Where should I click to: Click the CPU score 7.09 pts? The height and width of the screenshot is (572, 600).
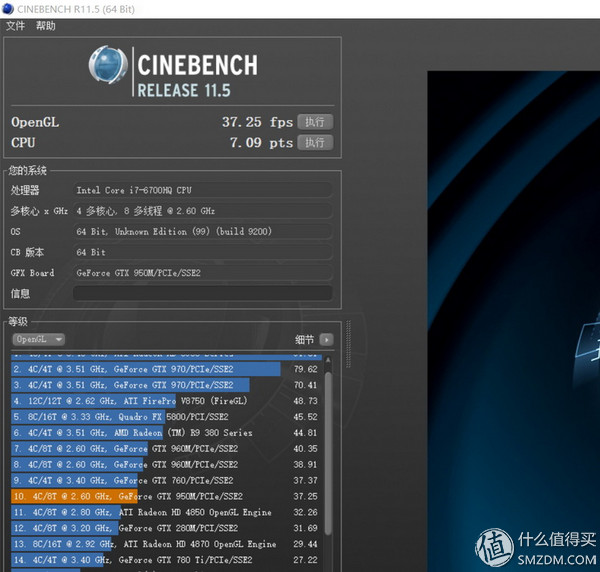pyautogui.click(x=261, y=143)
